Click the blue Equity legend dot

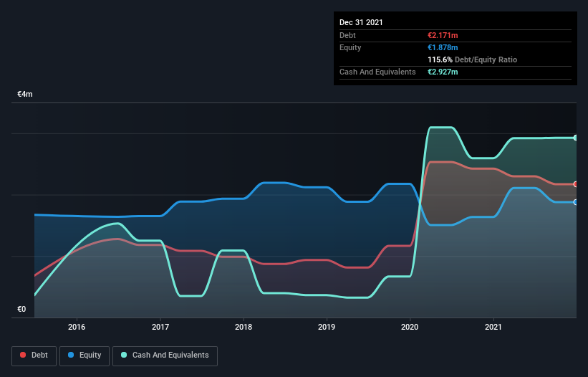click(71, 355)
